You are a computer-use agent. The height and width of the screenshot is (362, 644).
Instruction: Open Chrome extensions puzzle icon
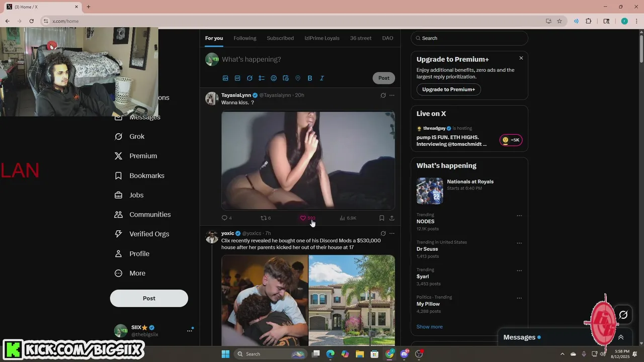coord(589,21)
